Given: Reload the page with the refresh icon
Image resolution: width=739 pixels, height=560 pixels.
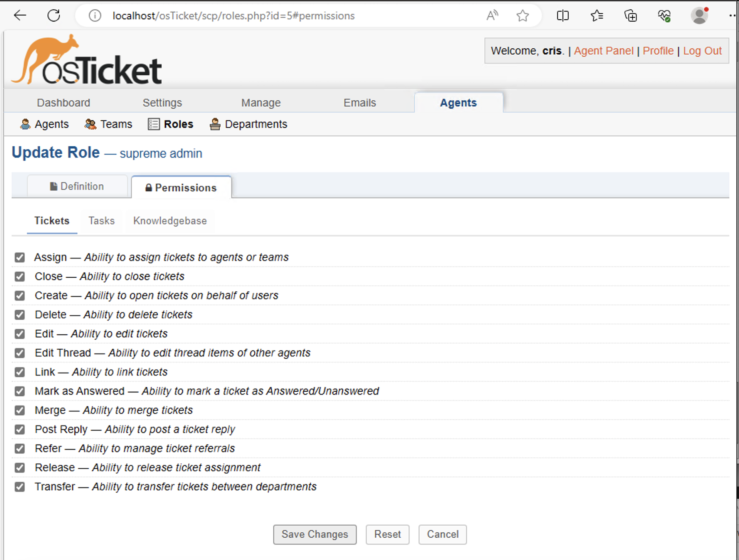Looking at the screenshot, I should click(x=54, y=15).
